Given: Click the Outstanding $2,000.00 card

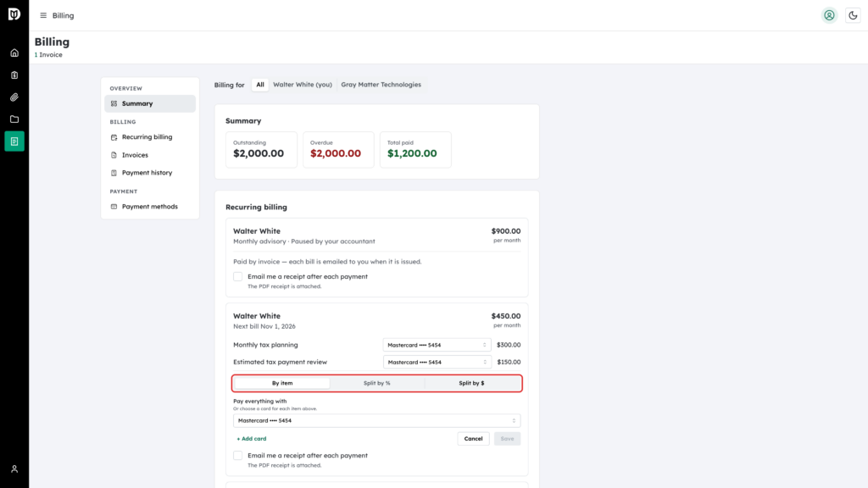Looking at the screenshot, I should coord(261,150).
